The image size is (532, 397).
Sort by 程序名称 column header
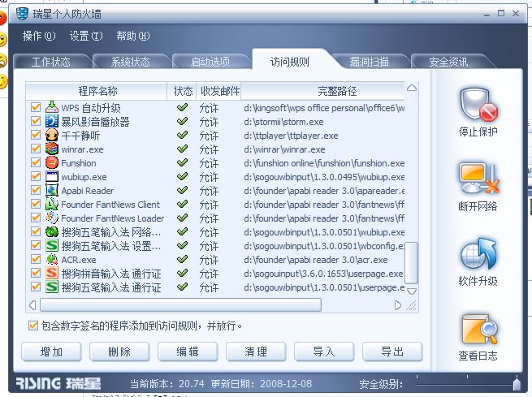[x=97, y=91]
